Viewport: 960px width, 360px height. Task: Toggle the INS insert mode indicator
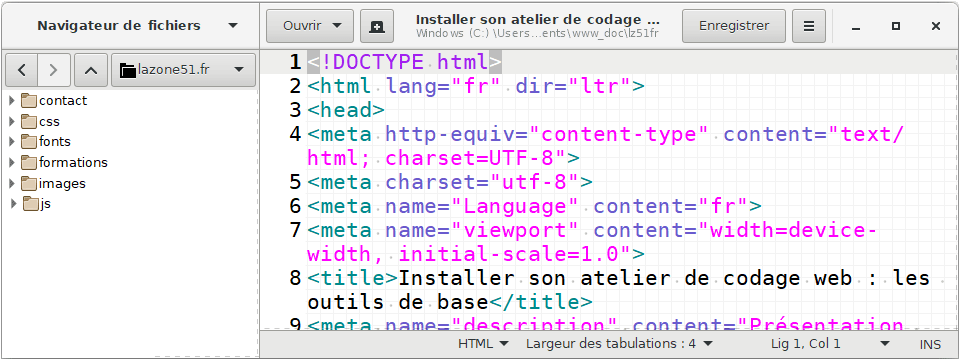click(x=930, y=345)
